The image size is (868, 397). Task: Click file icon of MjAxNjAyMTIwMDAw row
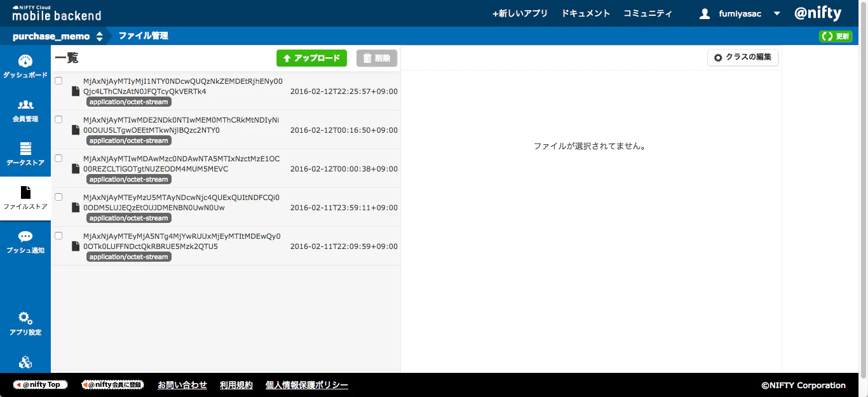[76, 169]
